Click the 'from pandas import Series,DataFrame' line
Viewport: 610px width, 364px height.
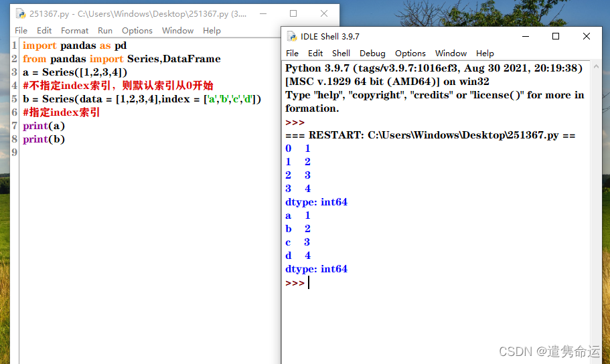click(121, 59)
